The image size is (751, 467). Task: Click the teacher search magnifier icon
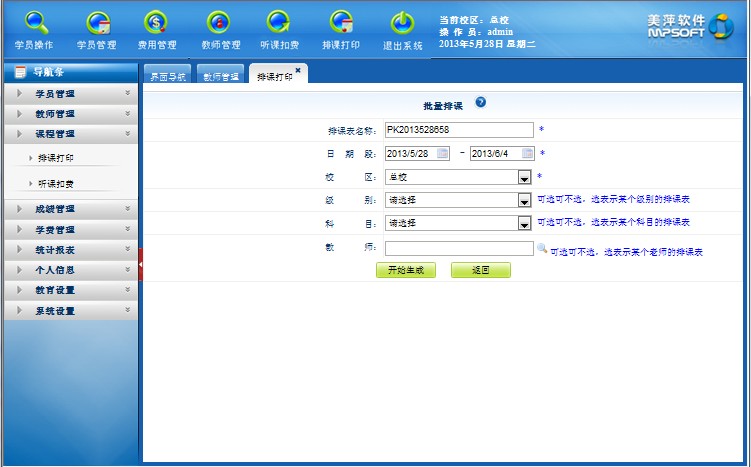click(x=542, y=248)
